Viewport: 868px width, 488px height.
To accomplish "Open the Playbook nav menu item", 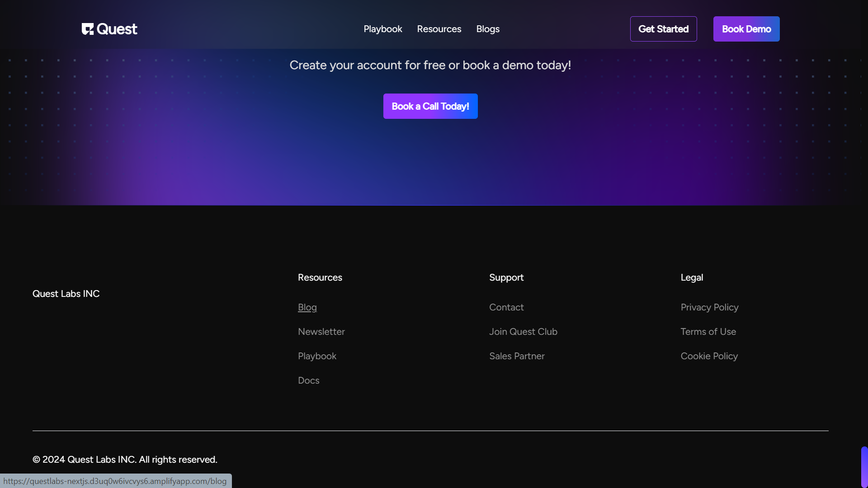I will click(x=382, y=29).
